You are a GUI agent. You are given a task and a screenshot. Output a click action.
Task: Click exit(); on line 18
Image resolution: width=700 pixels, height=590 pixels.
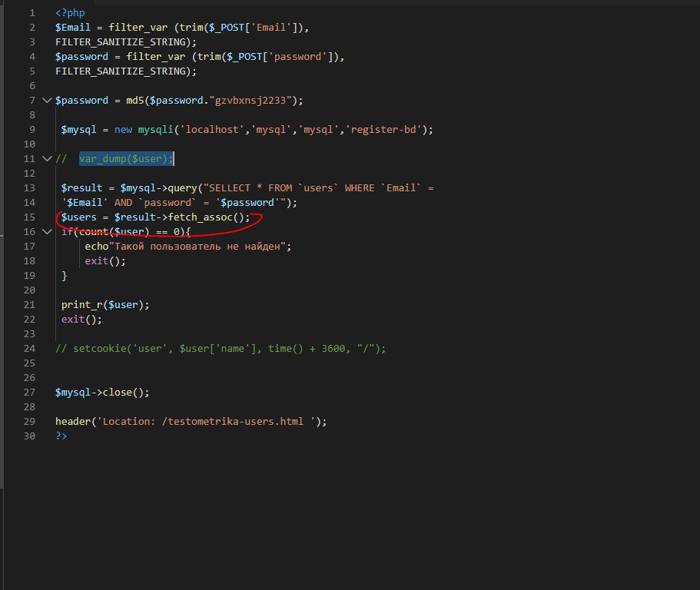105,261
